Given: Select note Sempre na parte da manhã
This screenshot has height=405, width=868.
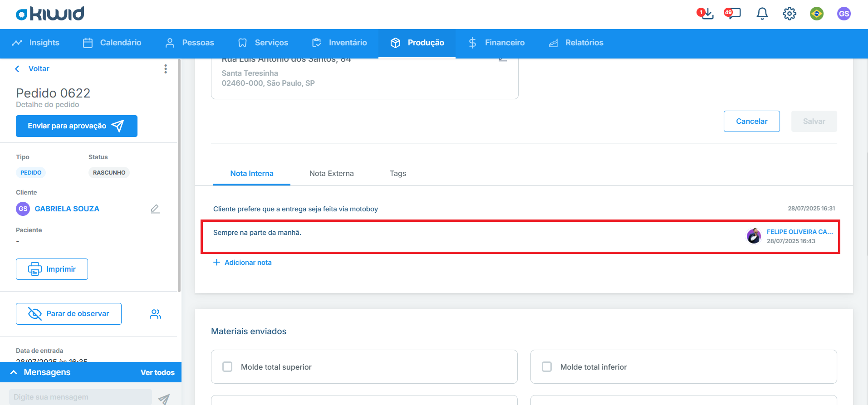Looking at the screenshot, I should click(257, 233).
